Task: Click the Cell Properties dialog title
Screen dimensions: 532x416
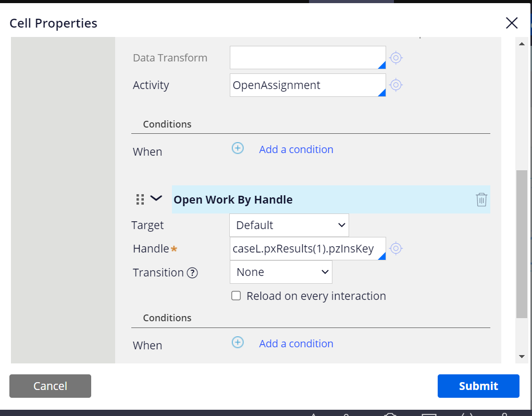Action: pos(53,23)
